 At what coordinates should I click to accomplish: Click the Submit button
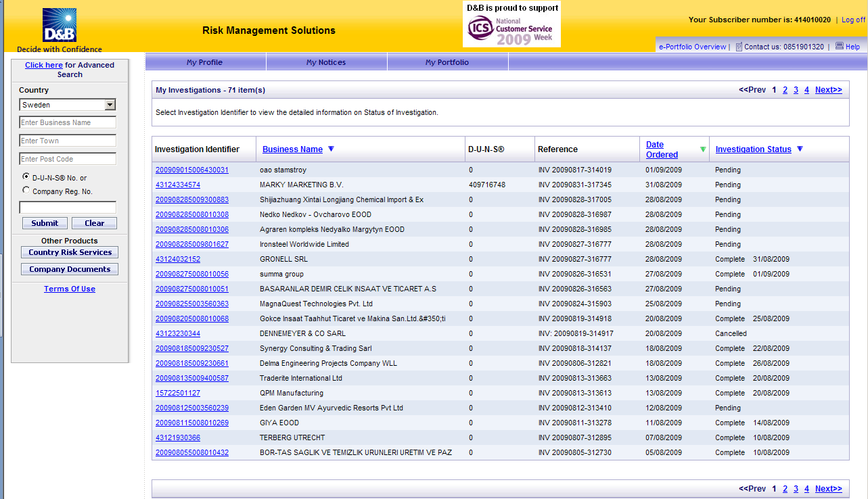pyautogui.click(x=45, y=223)
